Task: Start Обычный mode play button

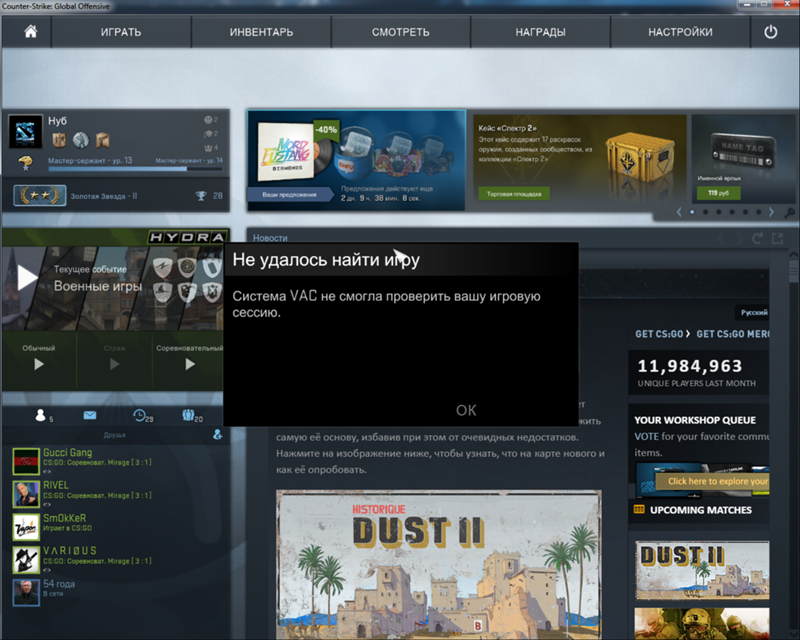Action: [x=39, y=364]
